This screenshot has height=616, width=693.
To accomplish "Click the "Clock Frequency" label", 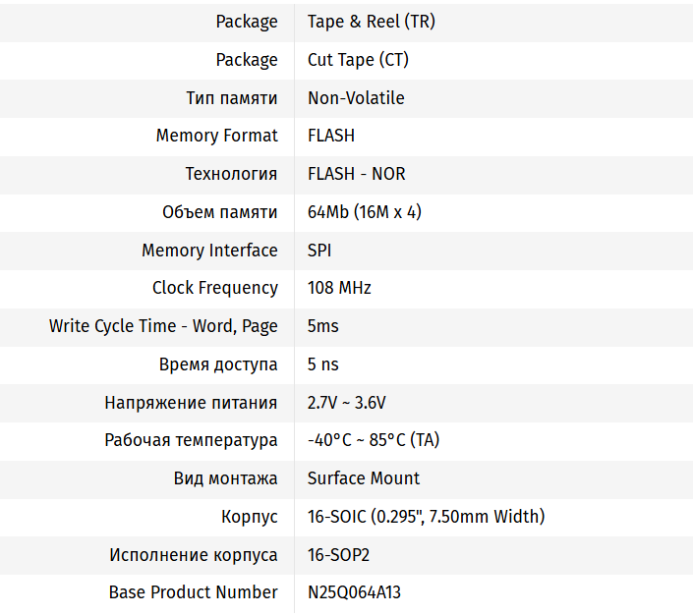I will click(214, 288).
